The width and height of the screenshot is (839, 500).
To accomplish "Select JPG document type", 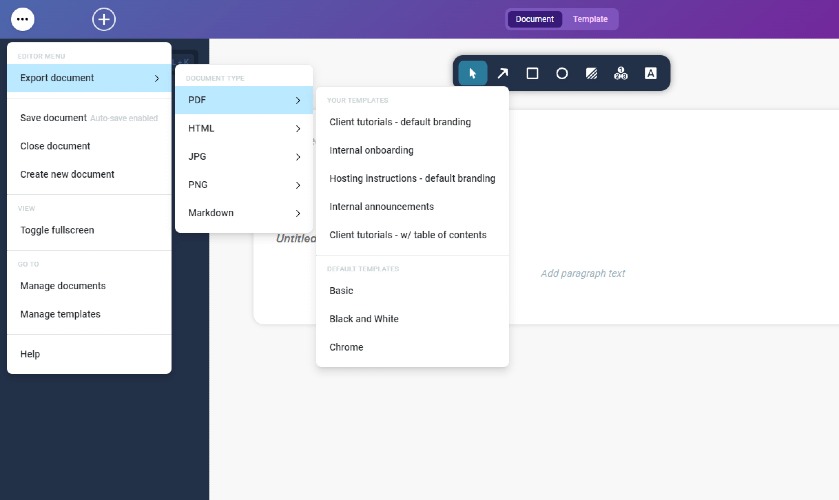I will pos(244,157).
